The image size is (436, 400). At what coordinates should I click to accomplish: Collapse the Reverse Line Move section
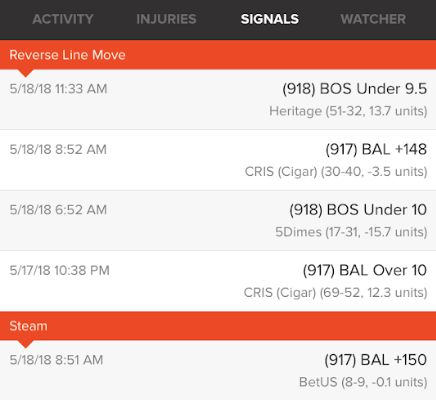pos(218,55)
